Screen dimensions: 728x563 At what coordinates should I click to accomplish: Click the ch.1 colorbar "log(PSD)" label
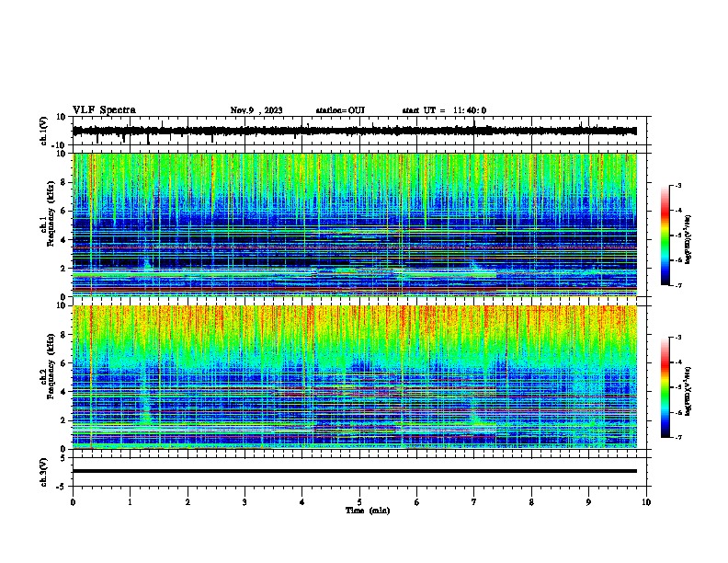click(x=688, y=239)
